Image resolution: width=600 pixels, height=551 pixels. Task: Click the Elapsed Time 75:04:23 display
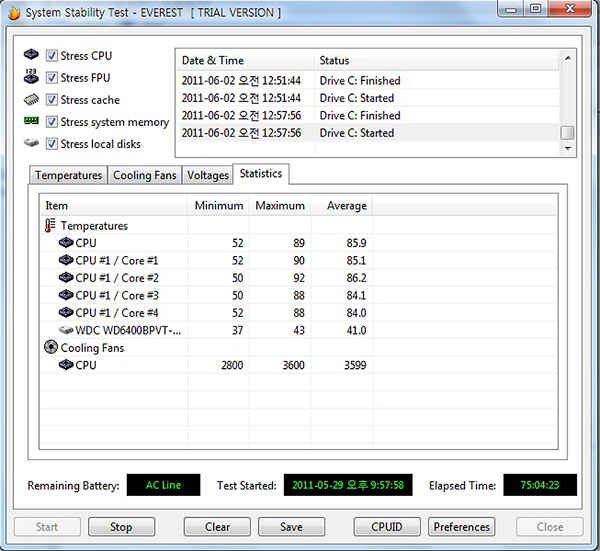click(540, 485)
